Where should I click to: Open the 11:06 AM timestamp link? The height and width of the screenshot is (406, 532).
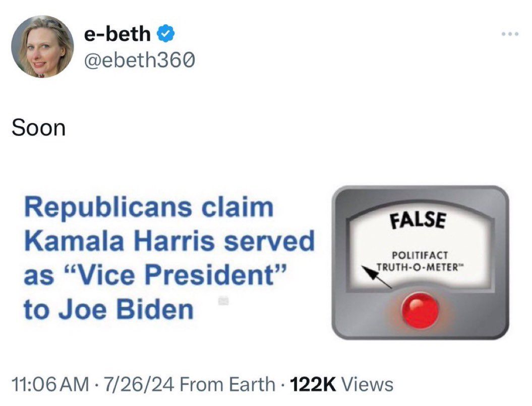click(x=50, y=384)
